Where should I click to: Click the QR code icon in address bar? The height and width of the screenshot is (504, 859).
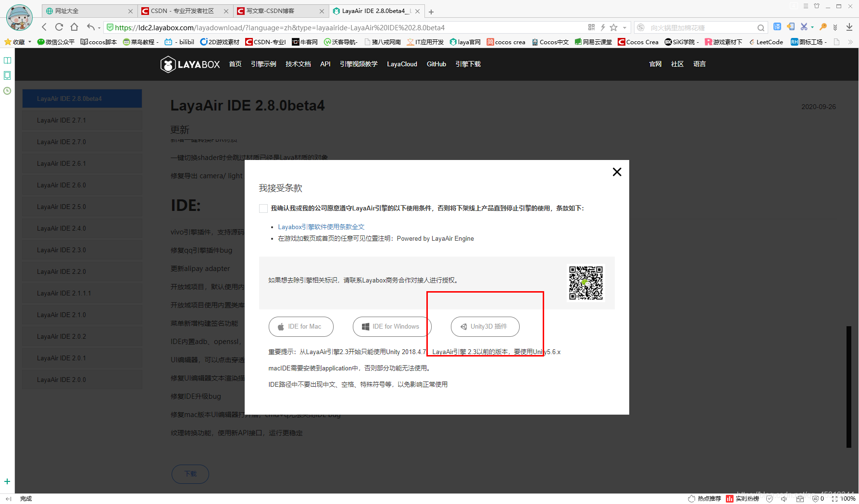tap(591, 27)
